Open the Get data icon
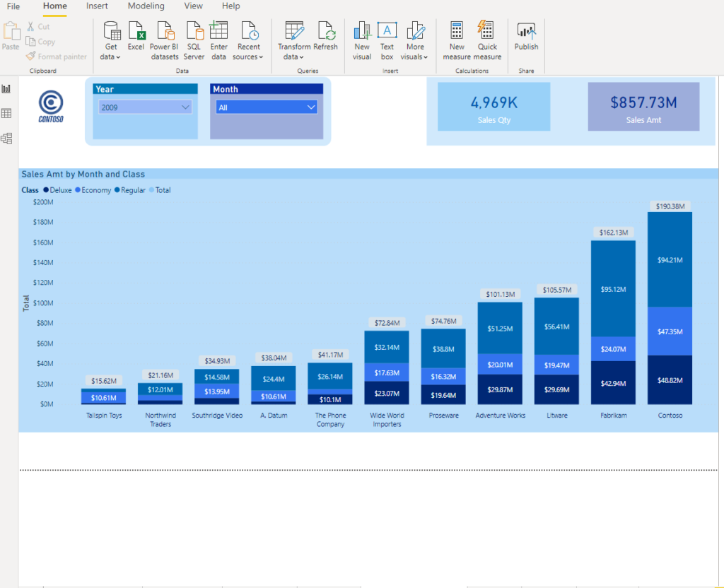The image size is (724, 588). [112, 30]
